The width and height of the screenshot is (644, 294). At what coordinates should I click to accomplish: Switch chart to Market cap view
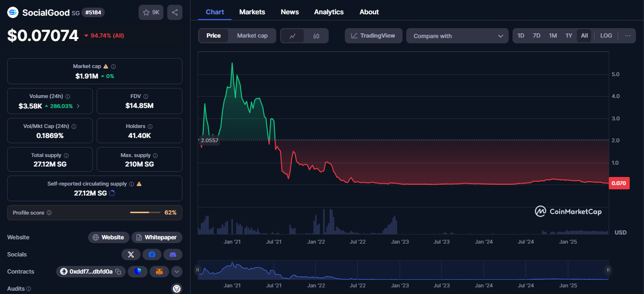click(x=252, y=36)
